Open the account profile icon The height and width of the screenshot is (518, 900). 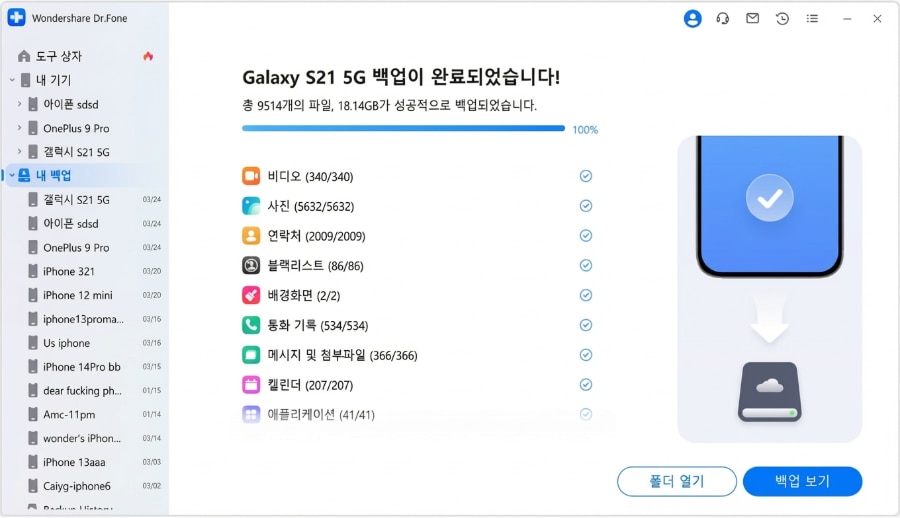[x=692, y=19]
